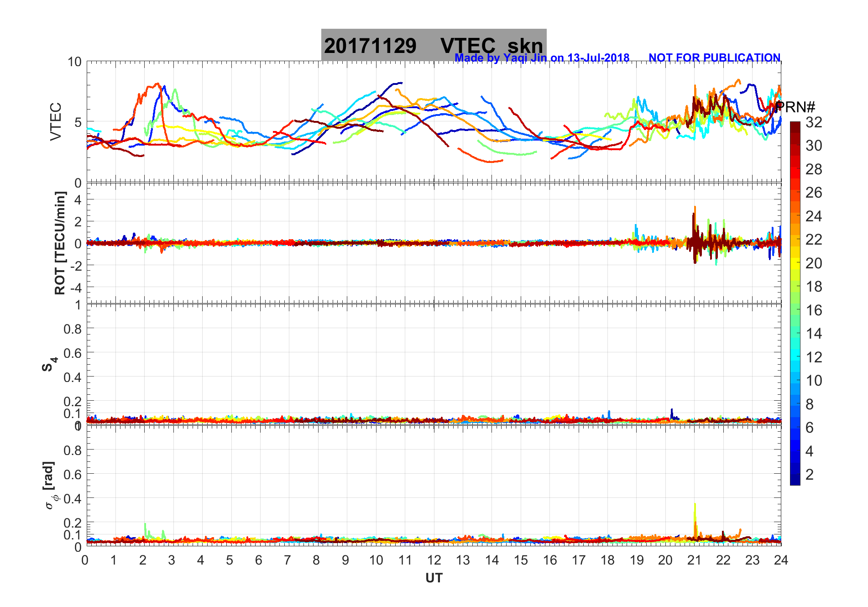Click the colorbar at PRN 16 green

click(795, 310)
